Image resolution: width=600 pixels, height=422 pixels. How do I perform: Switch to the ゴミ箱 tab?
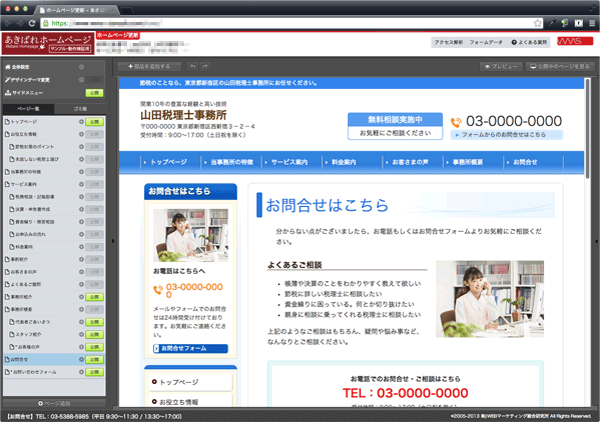(81, 107)
